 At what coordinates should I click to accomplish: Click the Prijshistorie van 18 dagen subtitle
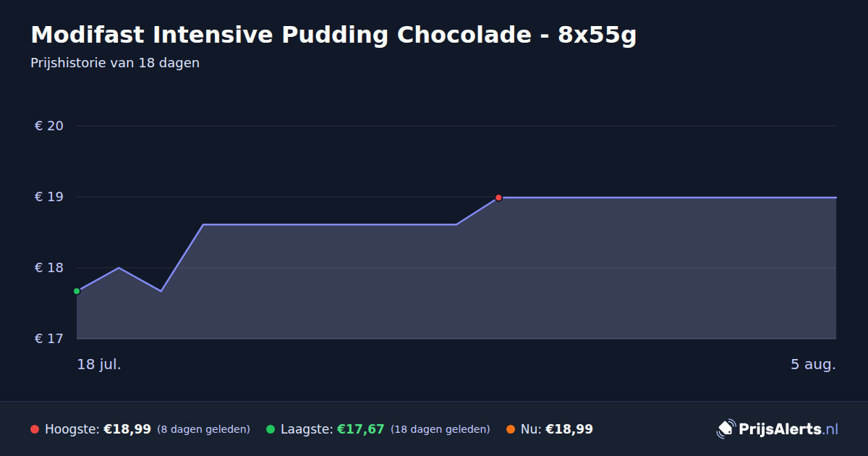click(x=115, y=63)
